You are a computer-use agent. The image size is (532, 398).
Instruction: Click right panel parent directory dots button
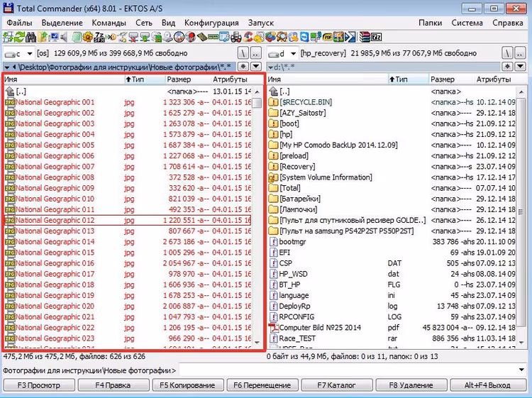tap(520, 53)
